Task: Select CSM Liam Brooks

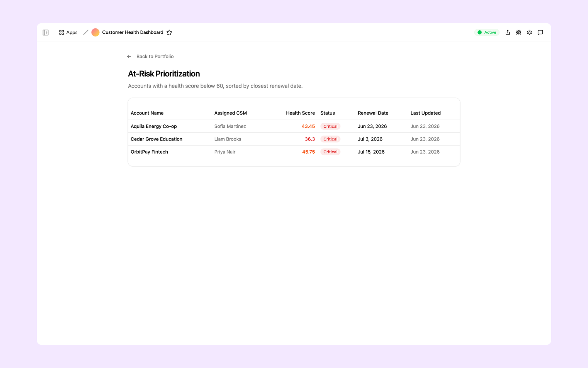Action: coord(228,139)
